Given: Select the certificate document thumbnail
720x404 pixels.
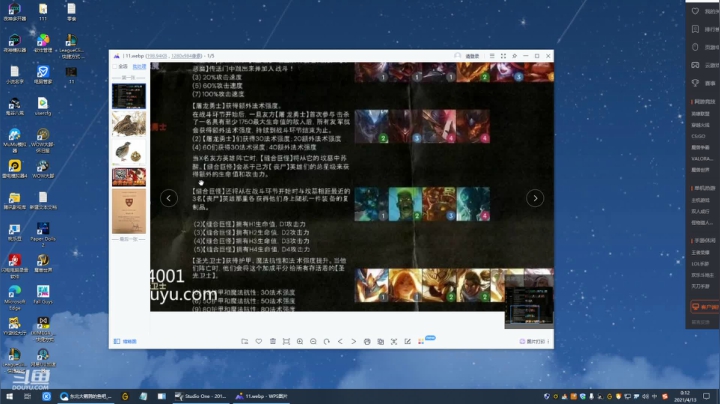Looking at the screenshot, I should coord(129,211).
